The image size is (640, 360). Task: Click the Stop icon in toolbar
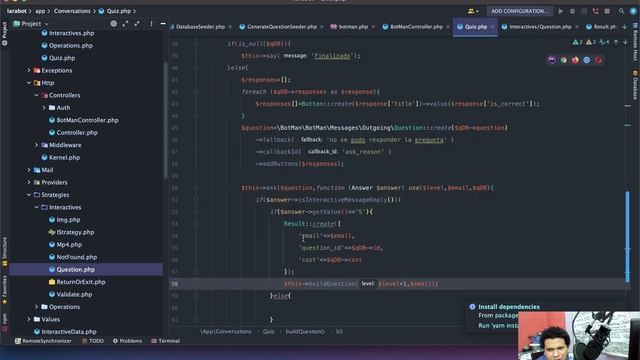click(x=607, y=11)
